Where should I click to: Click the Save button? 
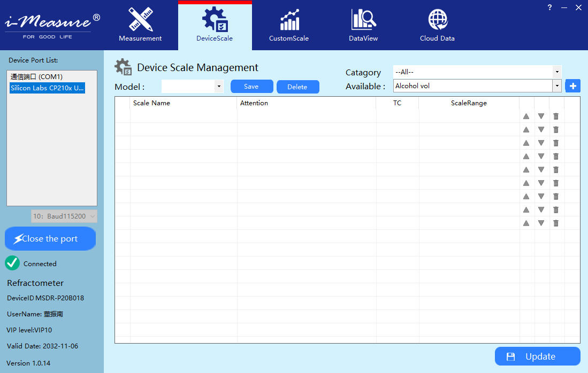pyautogui.click(x=251, y=87)
